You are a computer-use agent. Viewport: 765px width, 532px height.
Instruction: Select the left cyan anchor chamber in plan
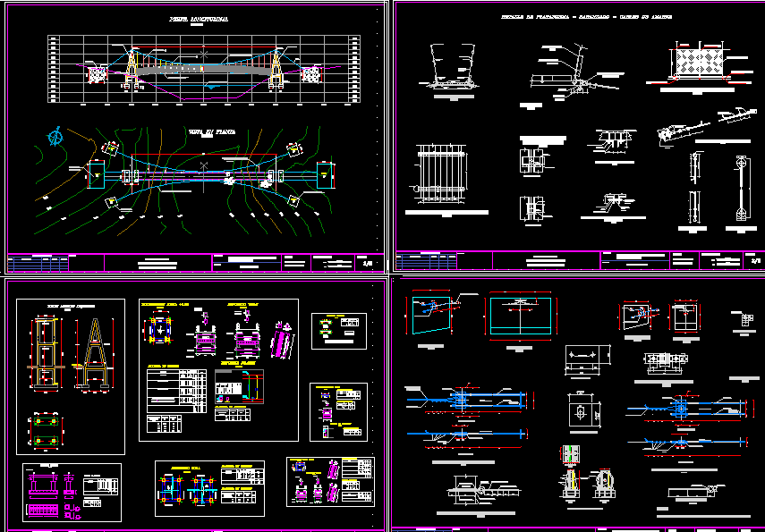(x=94, y=174)
